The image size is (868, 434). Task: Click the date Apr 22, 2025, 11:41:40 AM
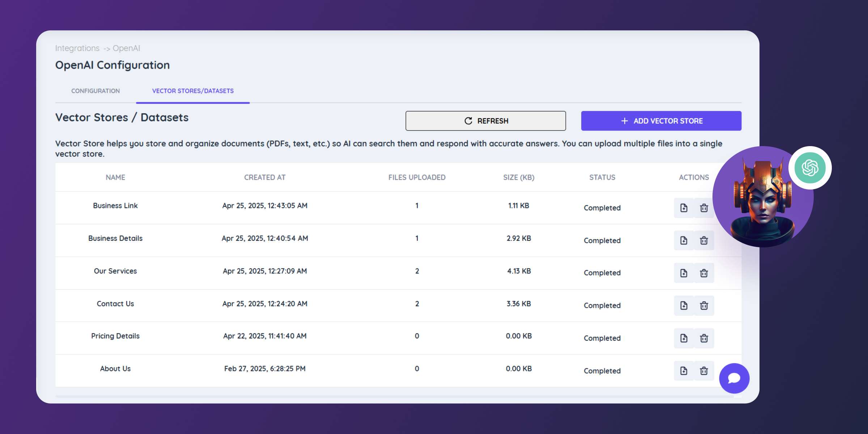point(265,336)
